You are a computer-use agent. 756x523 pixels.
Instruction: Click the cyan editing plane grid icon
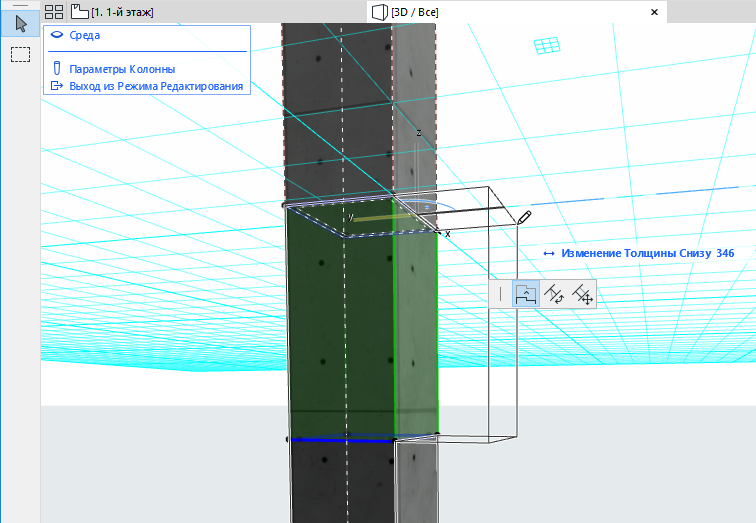point(547,46)
